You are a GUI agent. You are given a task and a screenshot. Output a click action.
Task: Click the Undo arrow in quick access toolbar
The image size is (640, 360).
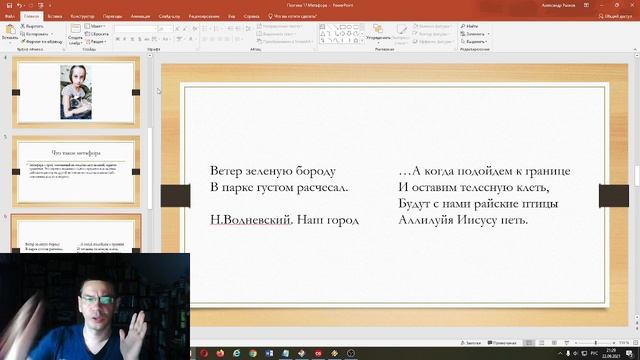(19, 5)
